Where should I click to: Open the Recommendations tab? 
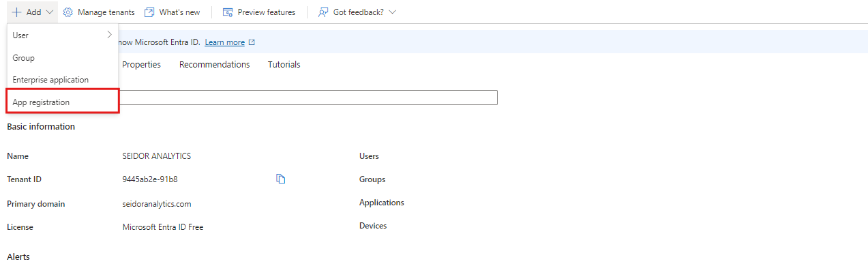pyautogui.click(x=214, y=64)
